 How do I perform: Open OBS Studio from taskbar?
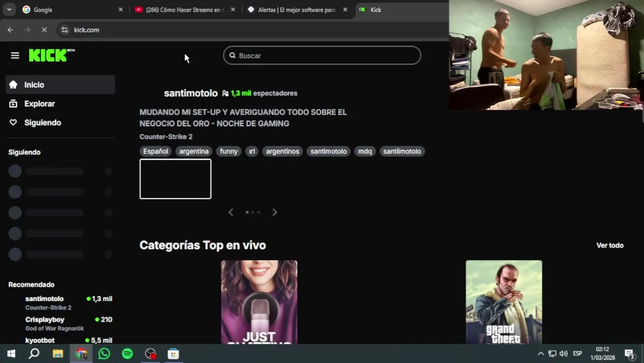coord(150,354)
